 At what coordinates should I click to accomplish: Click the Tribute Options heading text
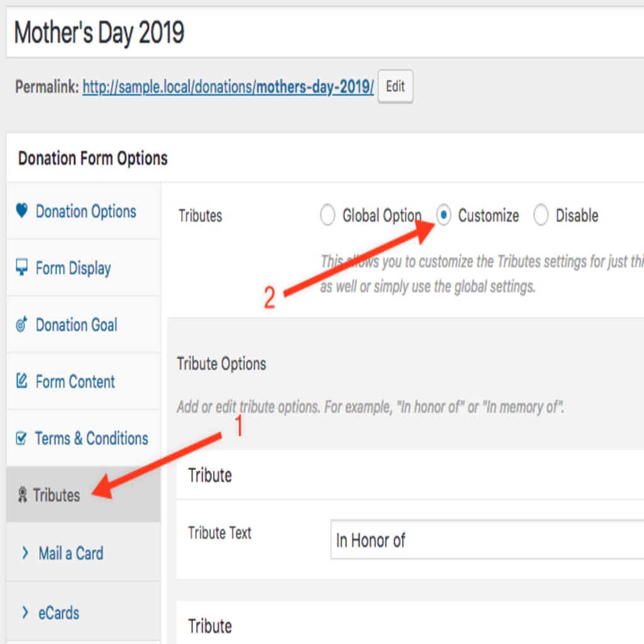click(x=221, y=364)
